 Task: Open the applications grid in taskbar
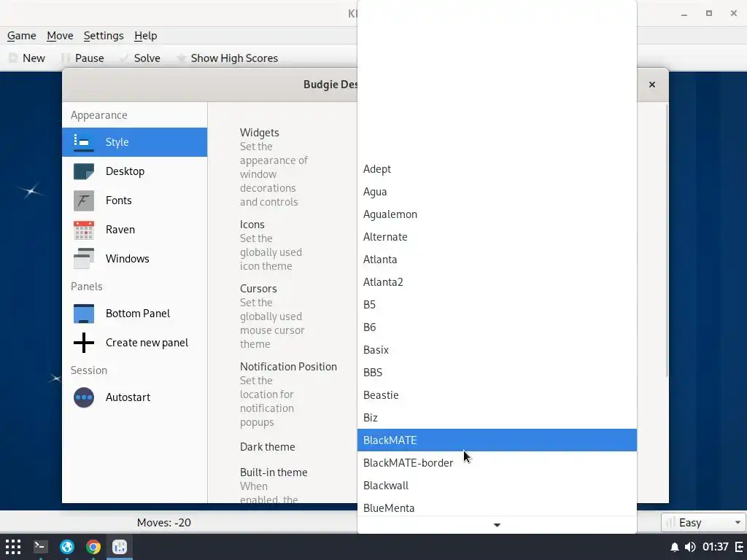[13, 547]
